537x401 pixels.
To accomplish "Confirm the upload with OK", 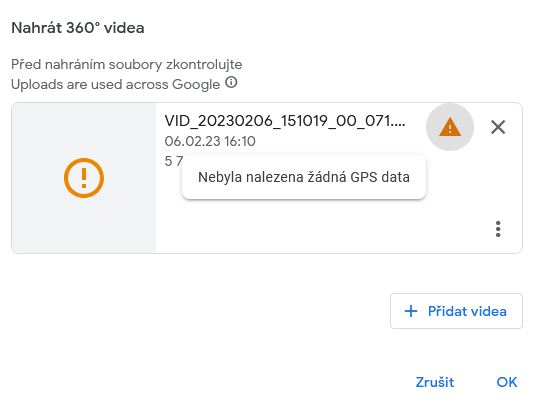I will tap(507, 382).
